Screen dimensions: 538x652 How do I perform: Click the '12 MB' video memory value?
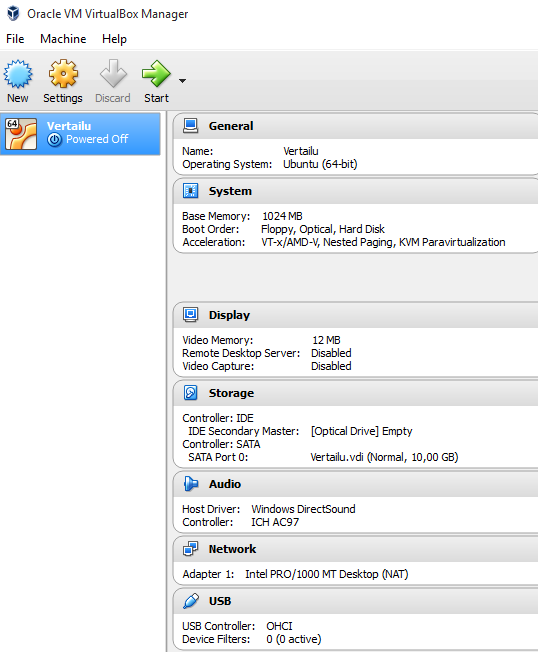326,340
